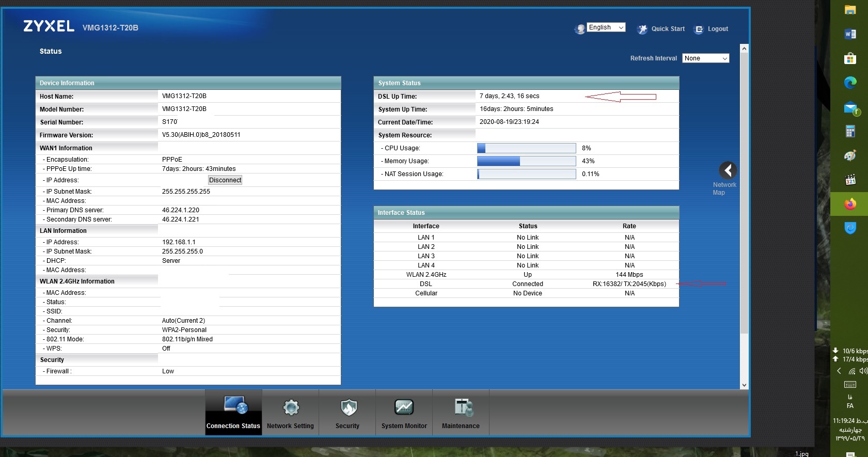Open Calculator from the taskbar
The height and width of the screenshot is (457, 868).
[850, 131]
